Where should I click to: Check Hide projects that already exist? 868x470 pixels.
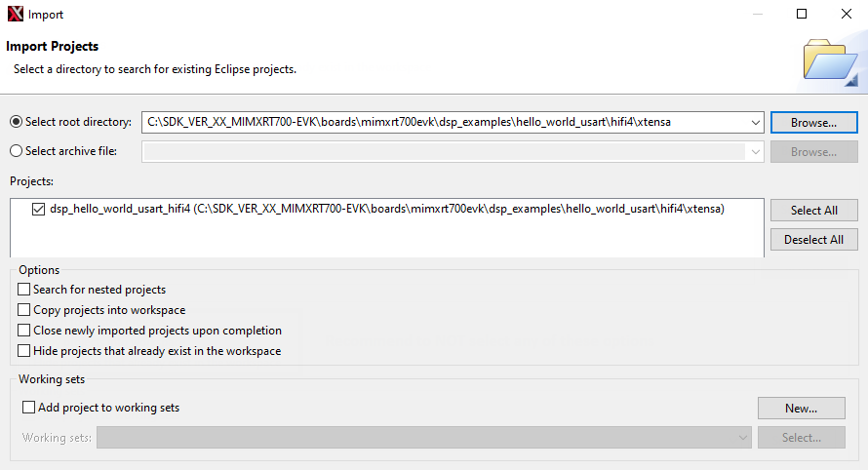(24, 351)
